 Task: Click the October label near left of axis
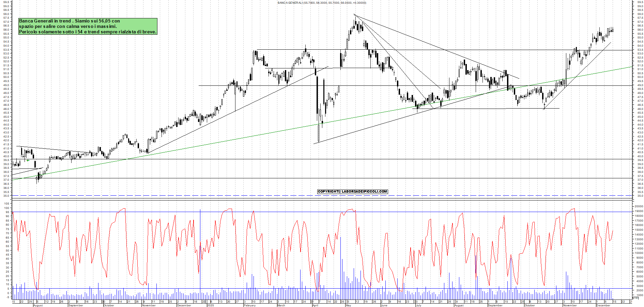click(109, 305)
